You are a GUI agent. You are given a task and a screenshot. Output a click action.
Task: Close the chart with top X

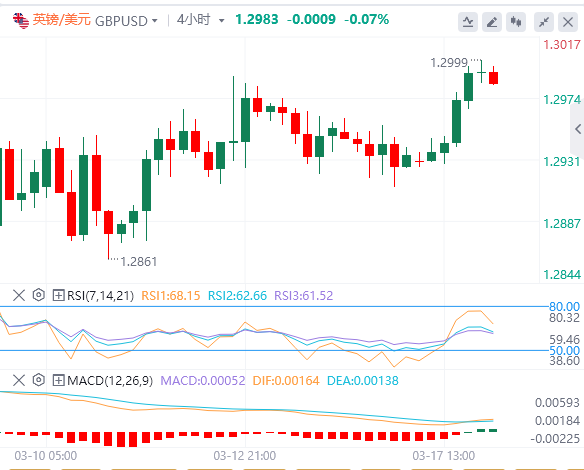point(568,22)
